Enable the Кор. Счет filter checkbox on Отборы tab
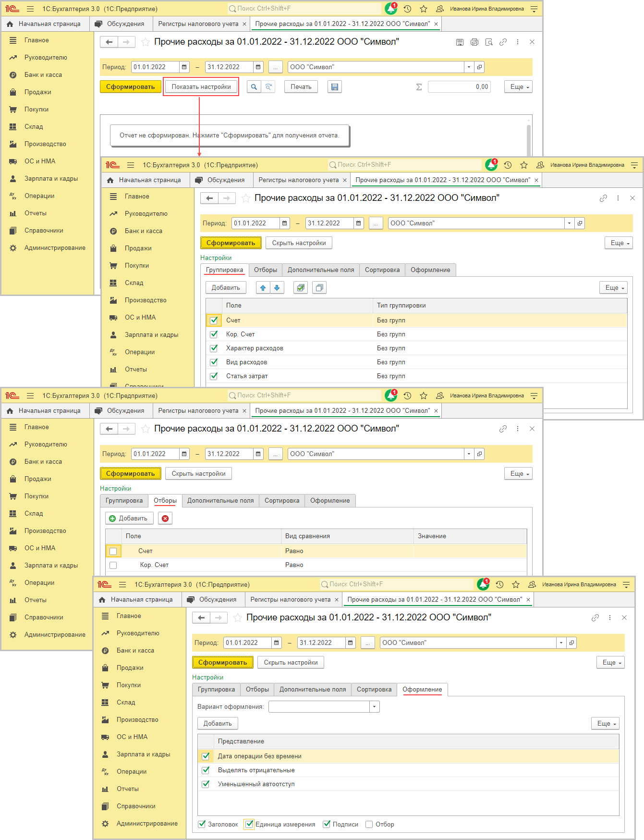The width and height of the screenshot is (644, 840). (x=113, y=565)
